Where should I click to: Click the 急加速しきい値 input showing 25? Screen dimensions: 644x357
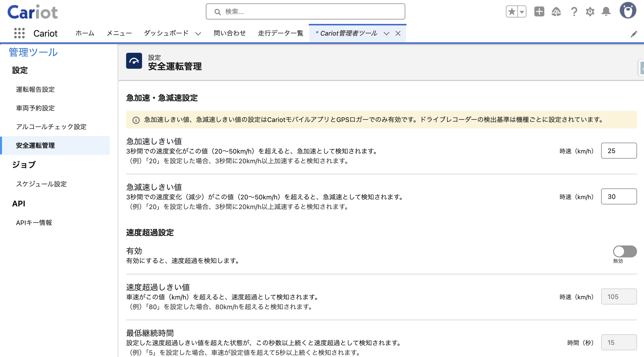[x=619, y=151]
